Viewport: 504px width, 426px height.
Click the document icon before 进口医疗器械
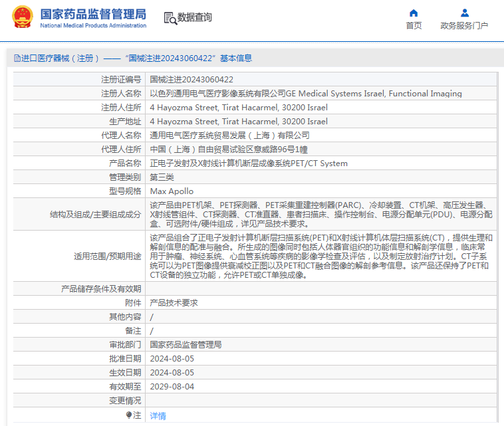pos(17,58)
